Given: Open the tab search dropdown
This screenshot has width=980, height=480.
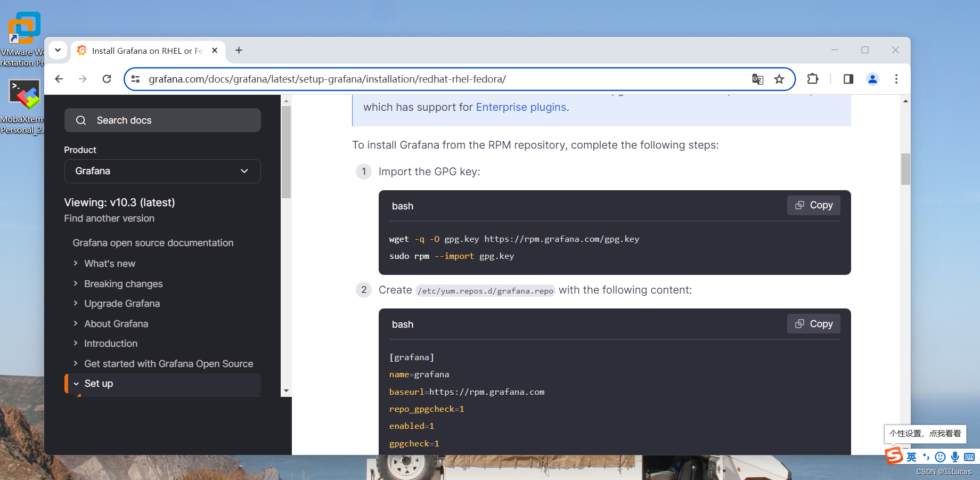Looking at the screenshot, I should 58,51.
